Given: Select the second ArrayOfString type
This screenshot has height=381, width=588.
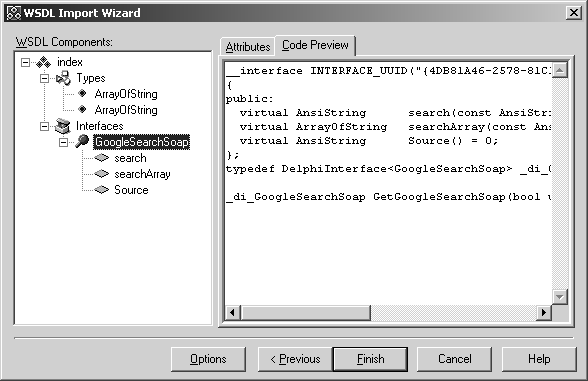Looking at the screenshot, I should pos(126,110).
